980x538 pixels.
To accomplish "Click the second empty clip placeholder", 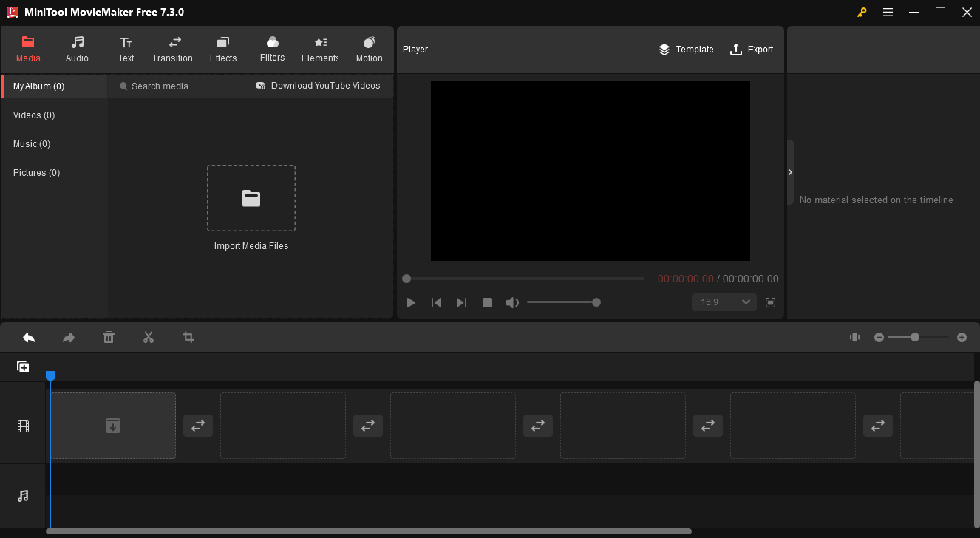I will coord(283,426).
